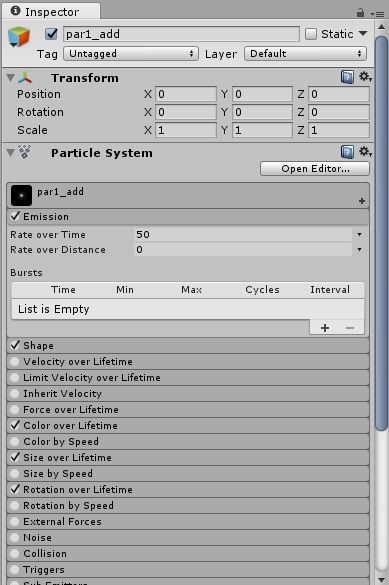The image size is (389, 585).
Task: Enable the Triggers module
Action: point(15,570)
